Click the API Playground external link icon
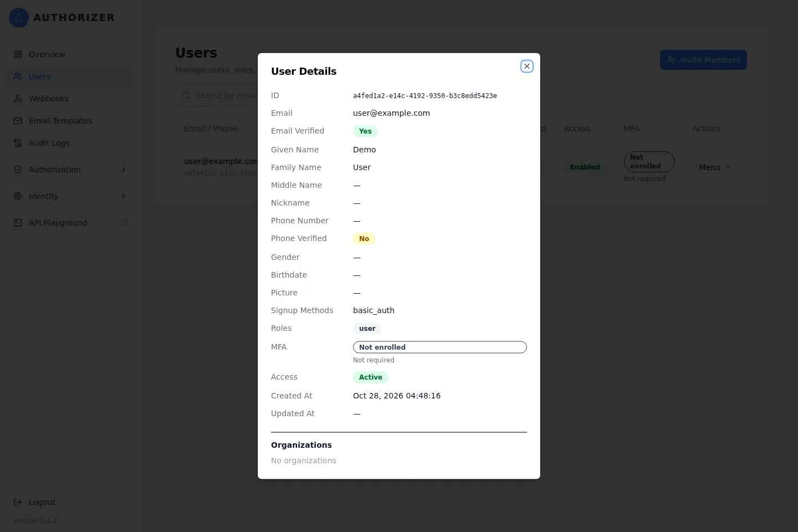 tap(125, 223)
